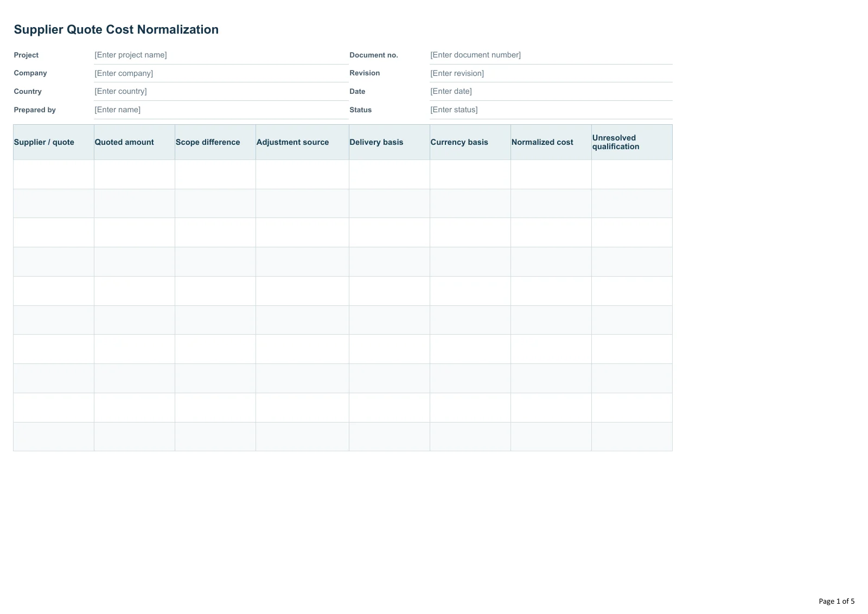Click the Revision input field
The width and height of the screenshot is (868, 614).
(x=551, y=73)
